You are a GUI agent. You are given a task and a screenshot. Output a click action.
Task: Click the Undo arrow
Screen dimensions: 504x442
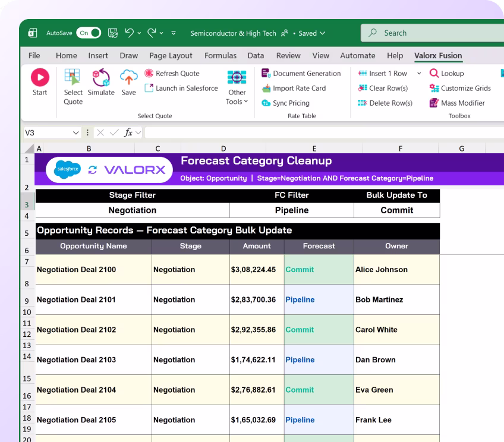pyautogui.click(x=129, y=33)
